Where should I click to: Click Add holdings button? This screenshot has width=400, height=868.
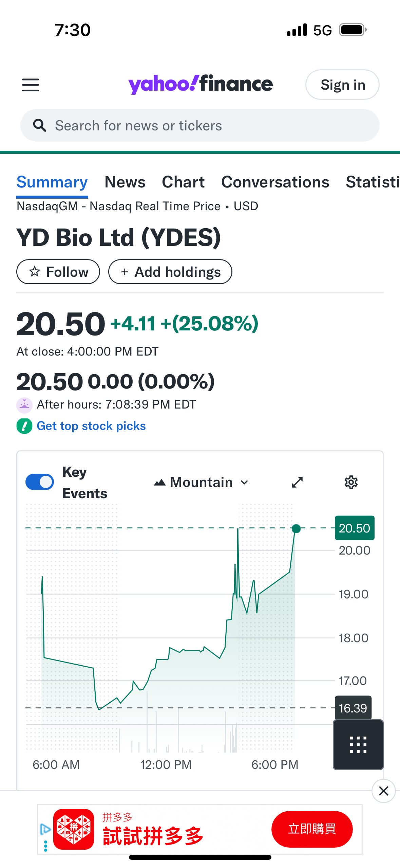tap(170, 272)
